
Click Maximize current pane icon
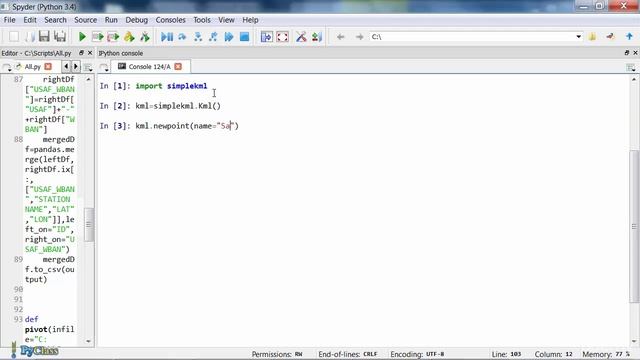267,37
